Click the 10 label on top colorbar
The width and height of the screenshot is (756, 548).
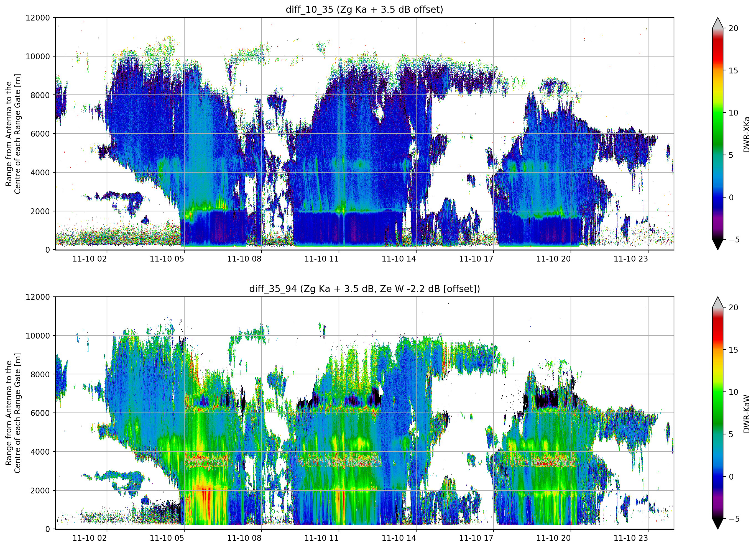[x=733, y=113]
